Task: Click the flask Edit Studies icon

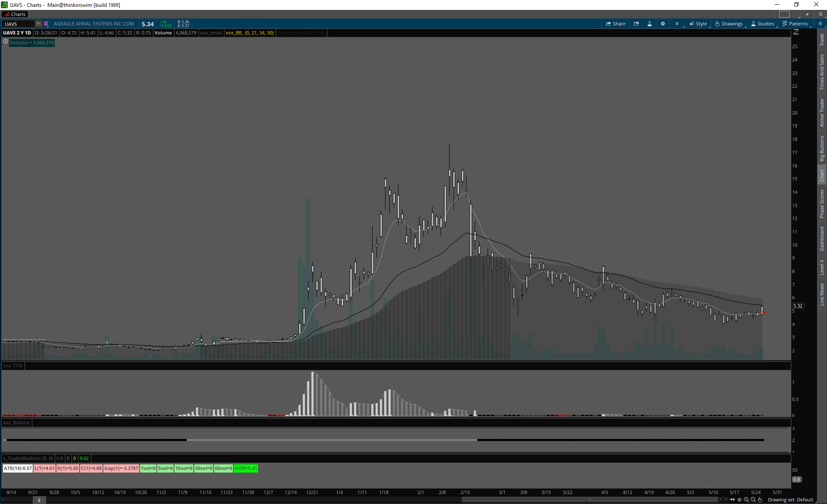Action: (x=650, y=24)
